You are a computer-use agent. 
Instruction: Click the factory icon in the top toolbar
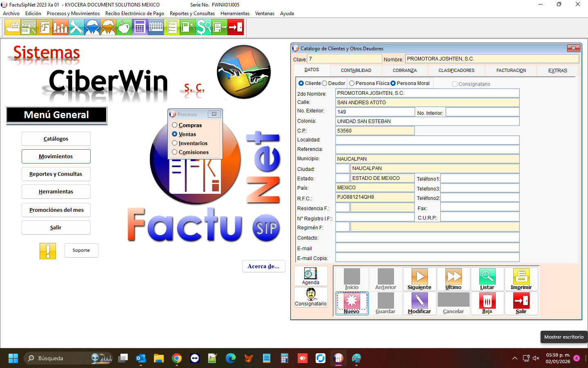tap(12, 27)
